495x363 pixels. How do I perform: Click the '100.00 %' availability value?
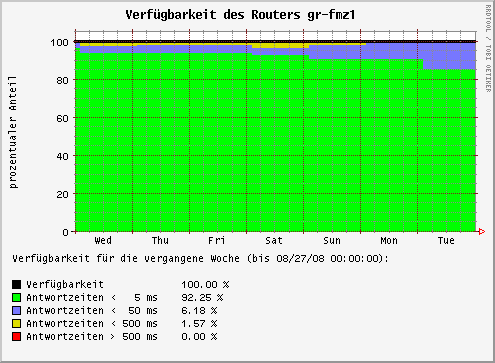click(205, 284)
